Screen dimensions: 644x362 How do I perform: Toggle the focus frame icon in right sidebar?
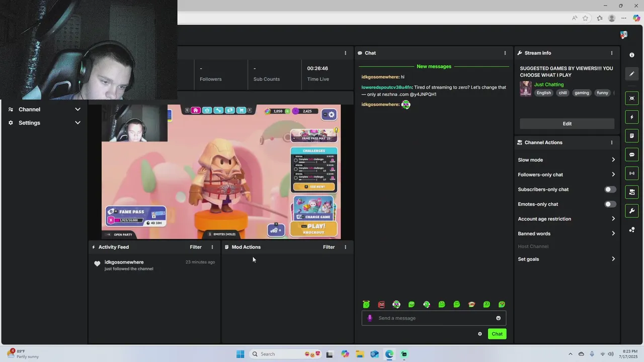click(632, 98)
